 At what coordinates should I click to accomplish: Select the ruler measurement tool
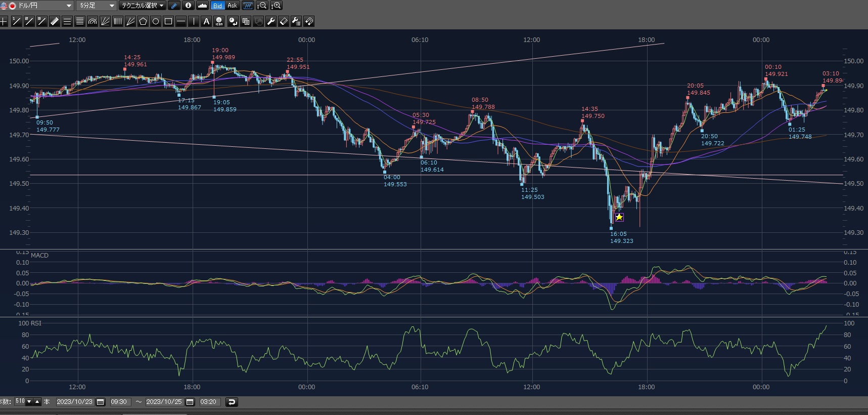(55, 21)
